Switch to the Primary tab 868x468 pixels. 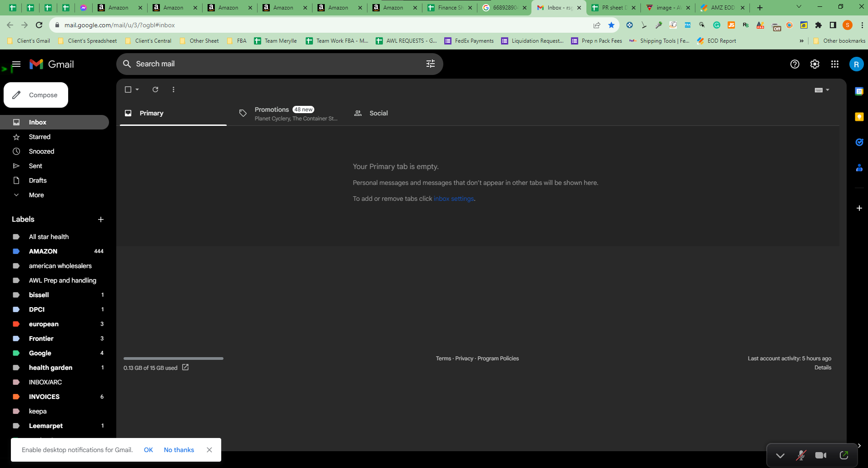click(x=173, y=113)
